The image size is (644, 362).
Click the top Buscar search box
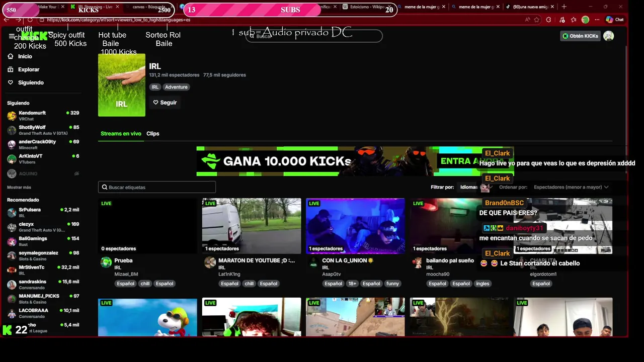(x=314, y=36)
